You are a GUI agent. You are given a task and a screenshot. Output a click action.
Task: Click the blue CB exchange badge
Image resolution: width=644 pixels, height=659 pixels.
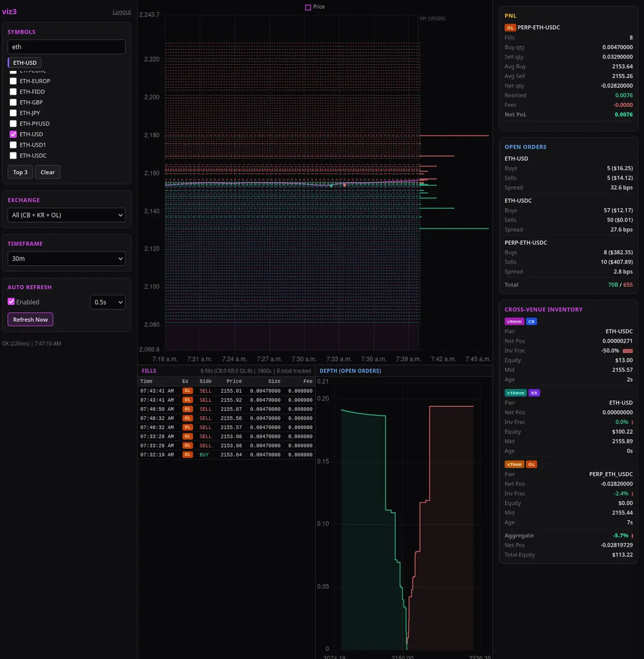click(x=531, y=322)
